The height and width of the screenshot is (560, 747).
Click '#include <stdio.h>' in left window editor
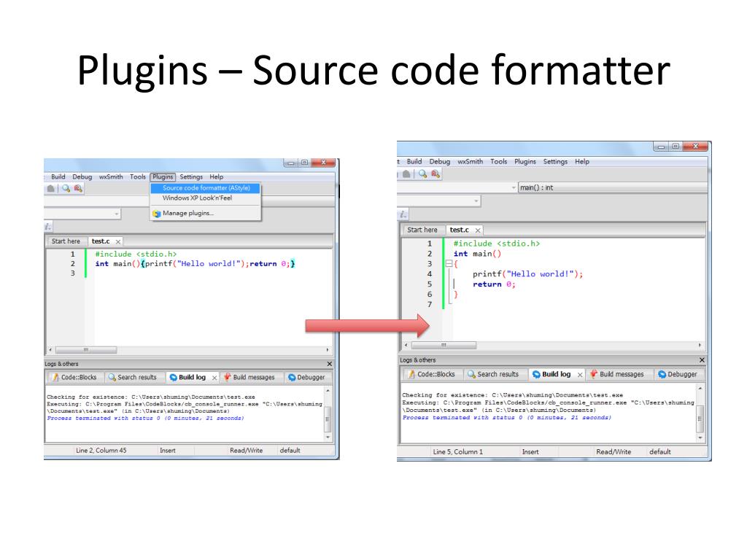point(136,254)
